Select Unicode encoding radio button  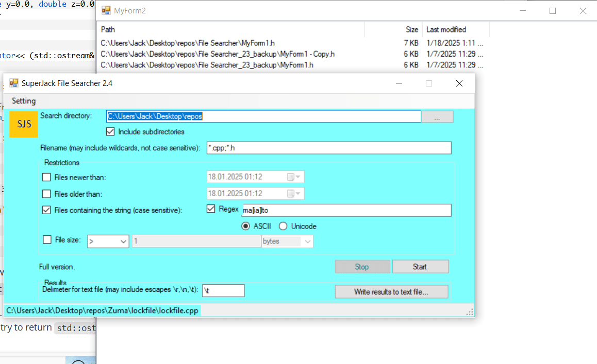coord(283,227)
